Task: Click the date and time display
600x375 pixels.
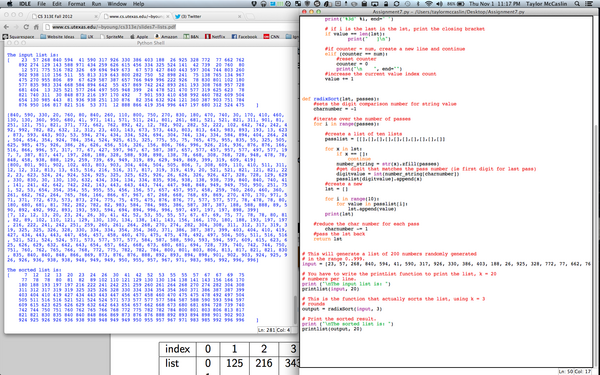Action: pos(494,3)
